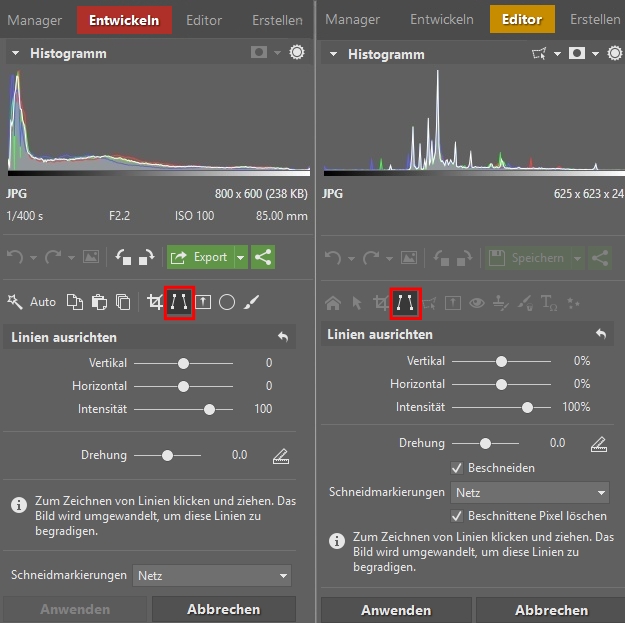The width and height of the screenshot is (625, 623).
Task: Uncheck the Beschneiden checkbox
Action: pyautogui.click(x=457, y=468)
